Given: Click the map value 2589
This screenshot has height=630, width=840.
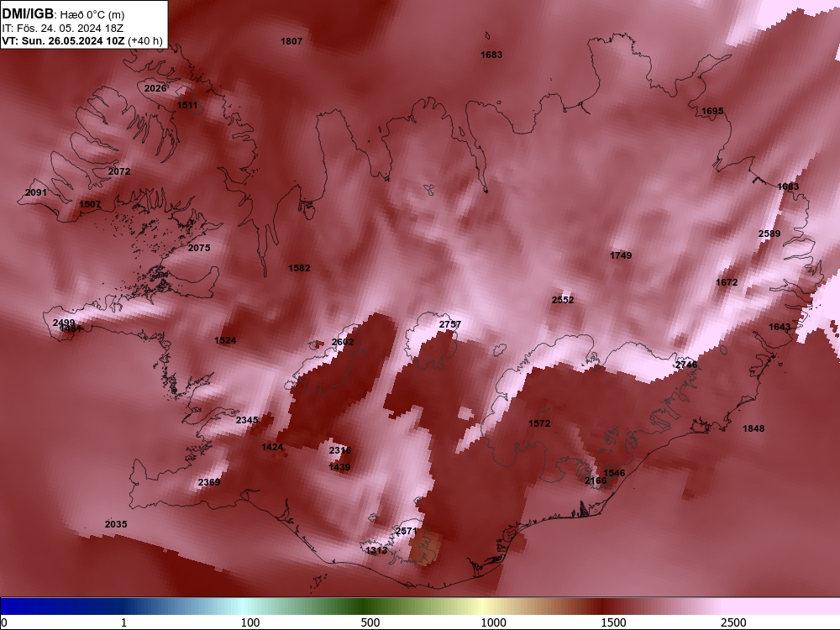Looking at the screenshot, I should click(x=769, y=234).
